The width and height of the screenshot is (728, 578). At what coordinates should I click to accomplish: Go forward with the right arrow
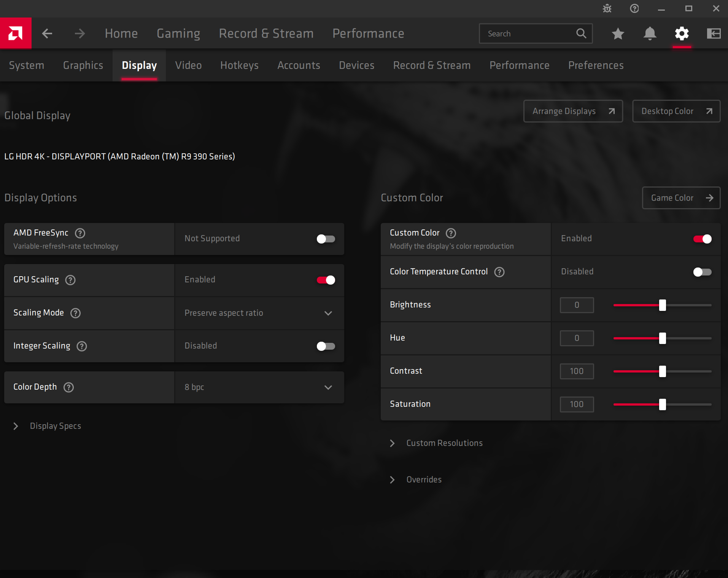click(x=80, y=33)
